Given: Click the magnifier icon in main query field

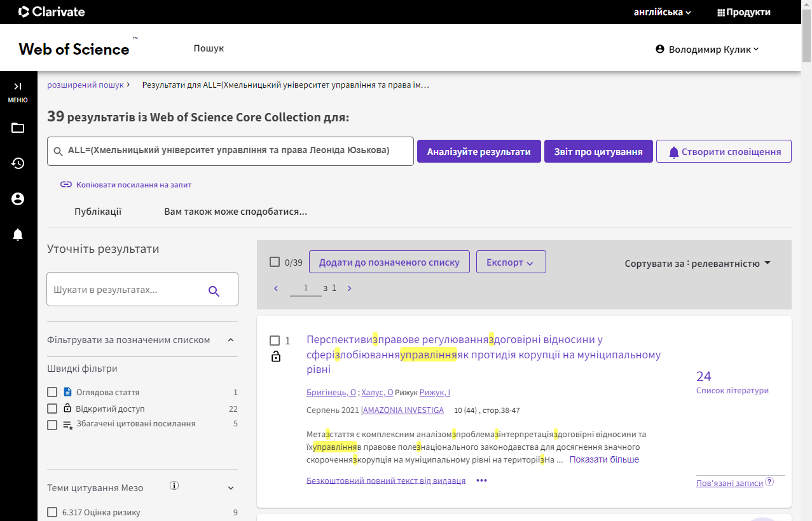Looking at the screenshot, I should [x=58, y=151].
